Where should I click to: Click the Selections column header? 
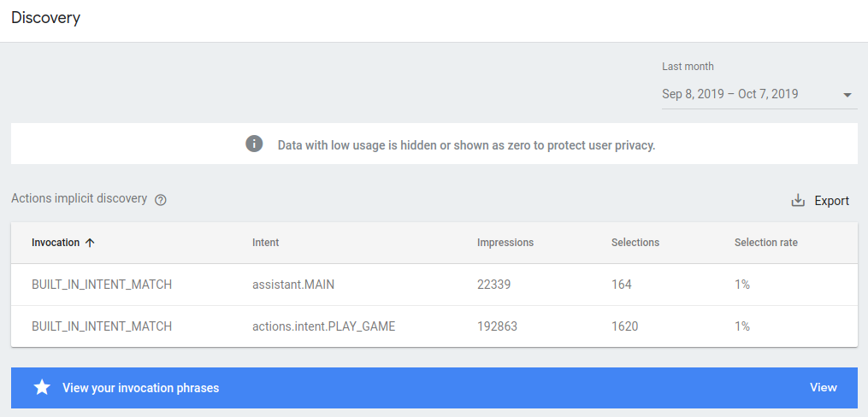pyautogui.click(x=635, y=243)
